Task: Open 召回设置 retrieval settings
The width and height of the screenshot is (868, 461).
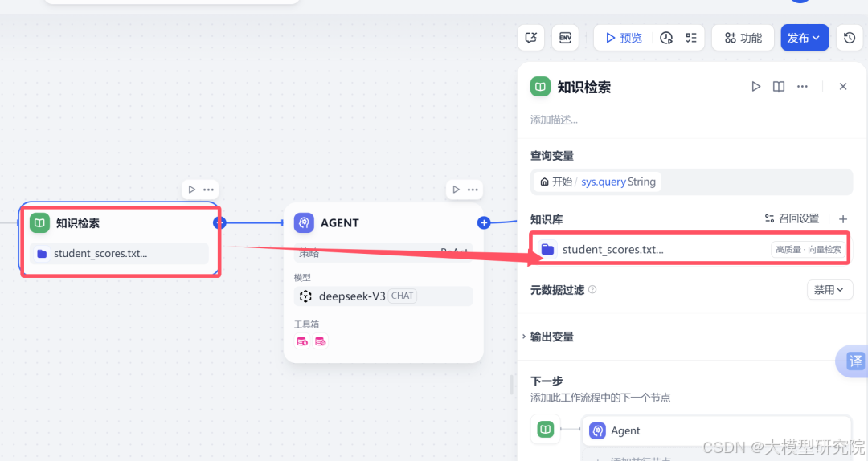Action: pyautogui.click(x=792, y=218)
